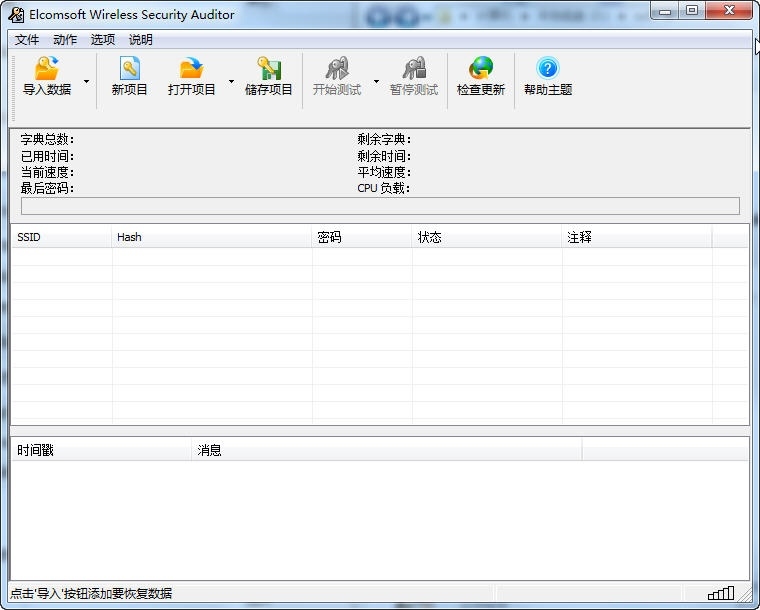The width and height of the screenshot is (760, 610).
Task: Click the 打开项目 (Open Project) icon
Action: (191, 68)
